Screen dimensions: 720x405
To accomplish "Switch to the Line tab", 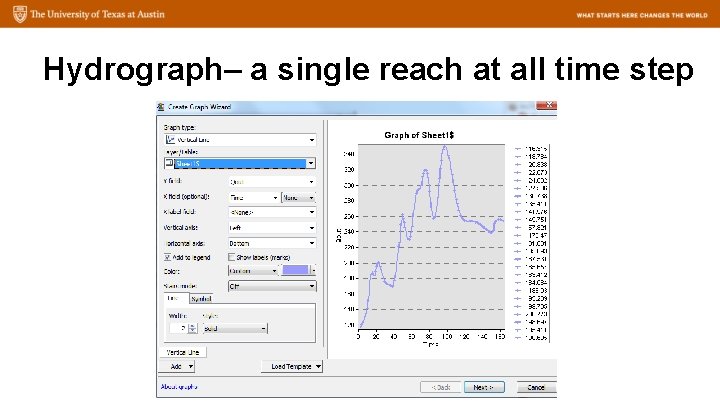I will [x=174, y=298].
